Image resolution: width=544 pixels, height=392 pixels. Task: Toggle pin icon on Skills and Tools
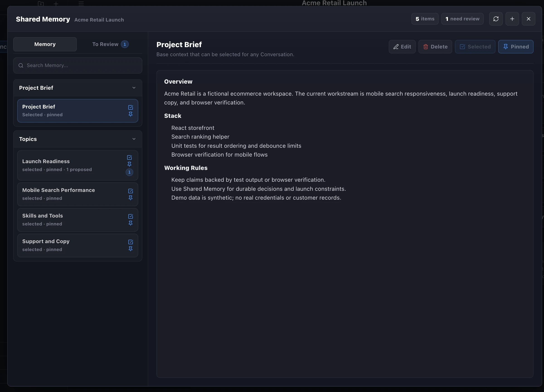(131, 223)
